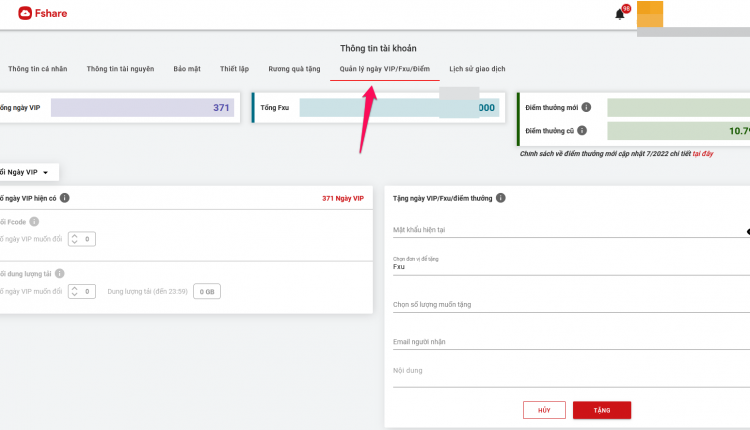Open the Chọn đơn vị để tặng selector
750x430 pixels.
[571, 265]
